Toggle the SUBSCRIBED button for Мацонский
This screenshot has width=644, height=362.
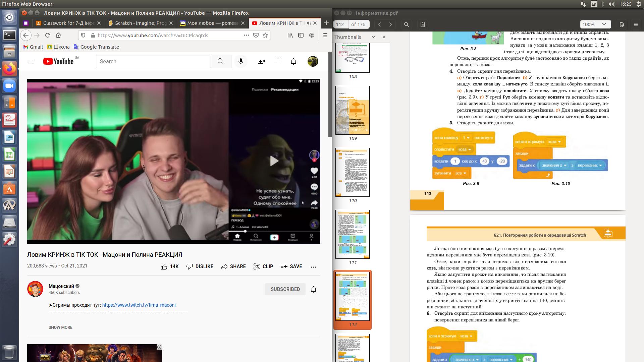coord(285,289)
